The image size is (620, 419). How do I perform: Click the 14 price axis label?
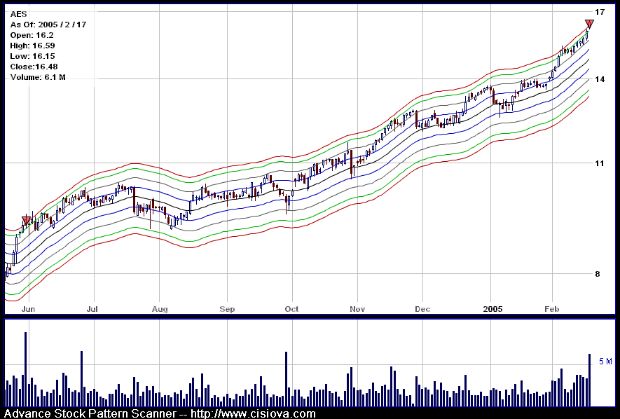600,79
